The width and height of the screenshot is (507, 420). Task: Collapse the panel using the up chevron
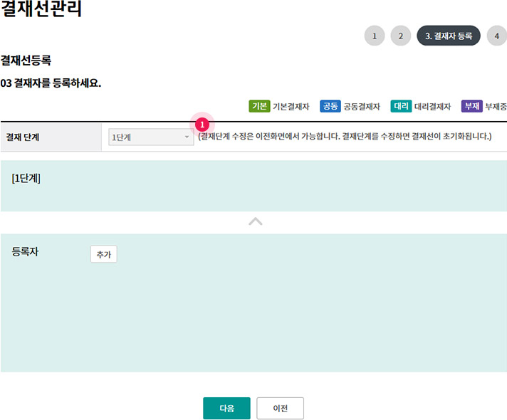click(255, 222)
